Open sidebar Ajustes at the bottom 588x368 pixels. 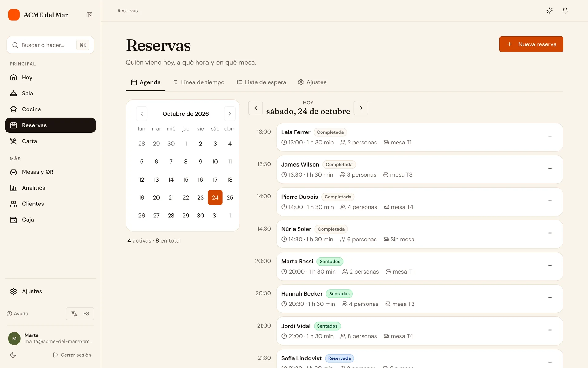(50, 291)
